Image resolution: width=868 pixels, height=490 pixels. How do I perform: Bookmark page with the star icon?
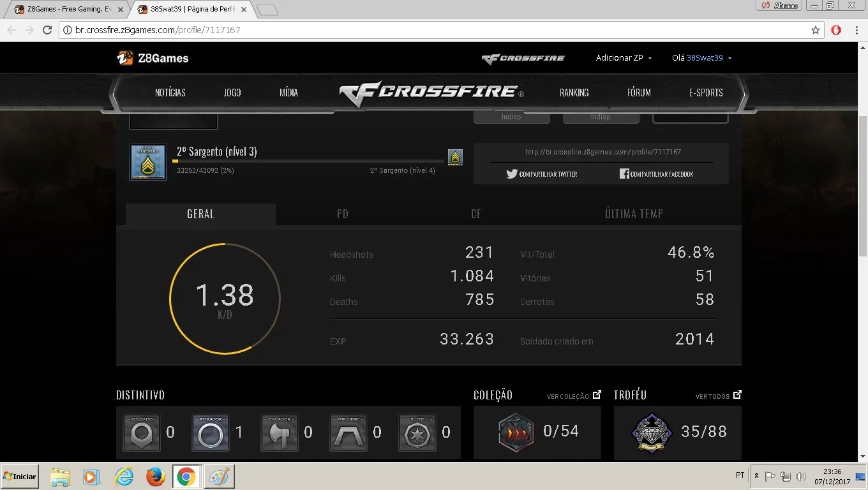[x=815, y=30]
